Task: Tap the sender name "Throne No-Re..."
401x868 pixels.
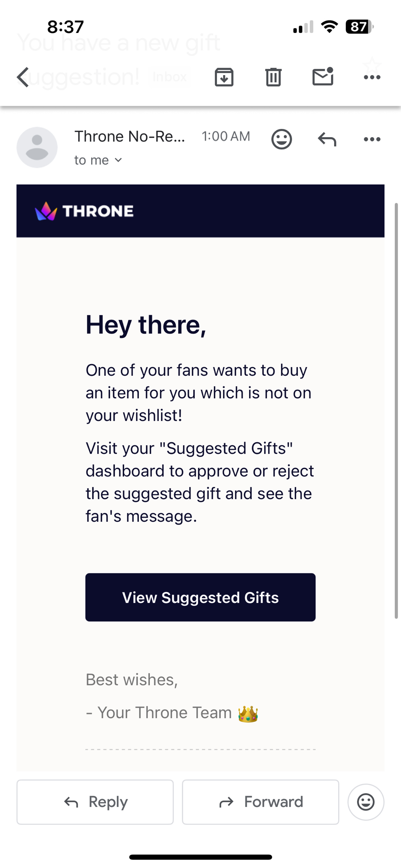Action: click(130, 136)
